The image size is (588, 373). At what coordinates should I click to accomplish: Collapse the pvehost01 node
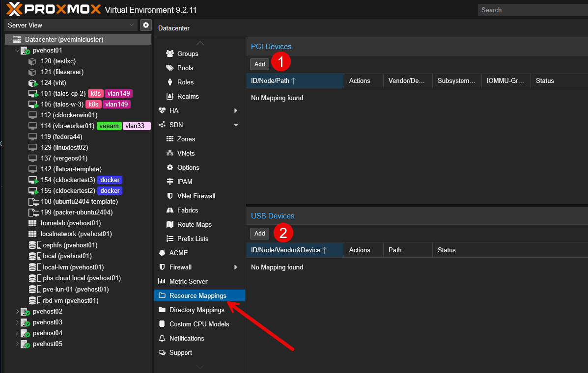[x=17, y=50]
